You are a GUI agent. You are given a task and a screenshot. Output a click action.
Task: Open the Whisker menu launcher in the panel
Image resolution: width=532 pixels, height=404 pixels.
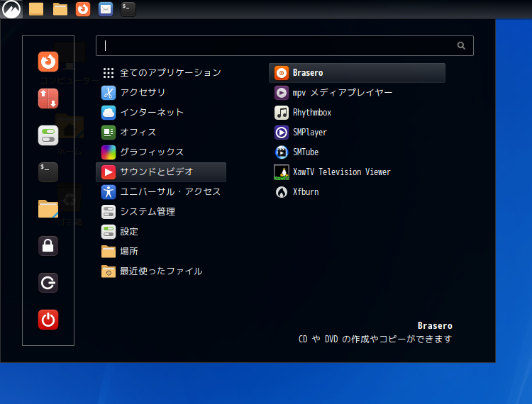coord(11,9)
